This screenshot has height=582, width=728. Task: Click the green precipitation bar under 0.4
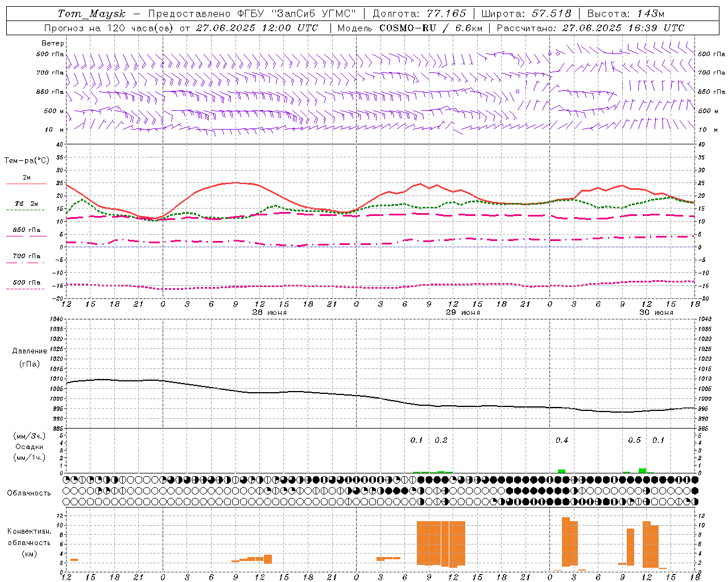(x=561, y=471)
